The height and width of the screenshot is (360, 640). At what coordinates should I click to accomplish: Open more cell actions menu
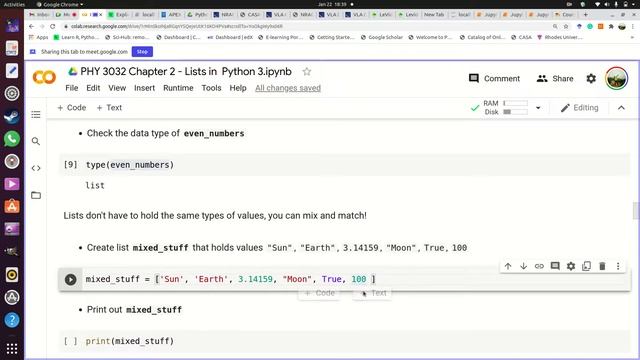pyautogui.click(x=618, y=266)
